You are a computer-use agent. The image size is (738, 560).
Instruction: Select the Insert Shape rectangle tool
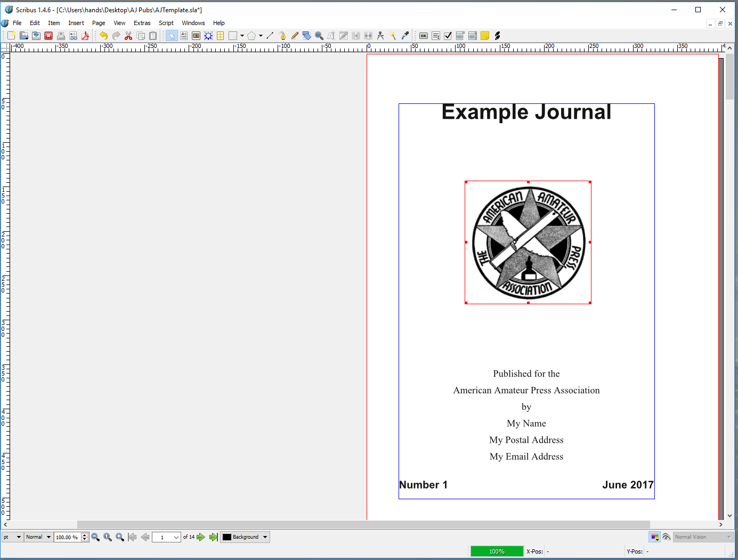point(233,36)
